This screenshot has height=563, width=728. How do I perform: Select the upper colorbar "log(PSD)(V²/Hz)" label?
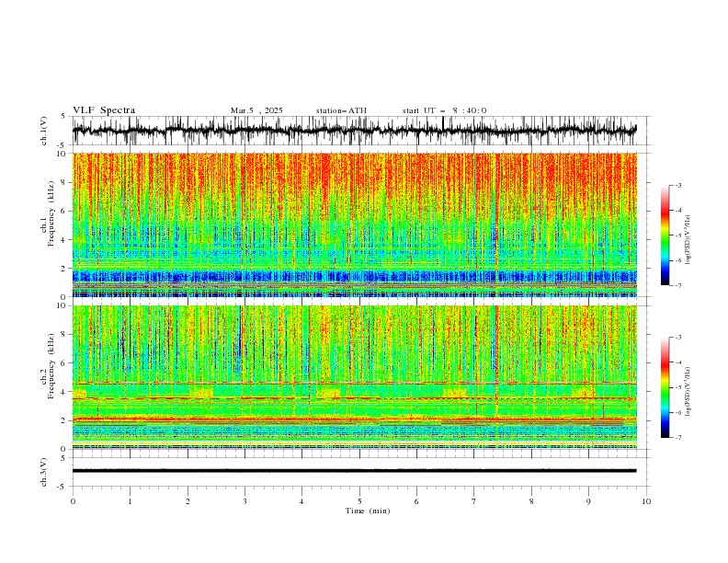pyautogui.click(x=688, y=240)
